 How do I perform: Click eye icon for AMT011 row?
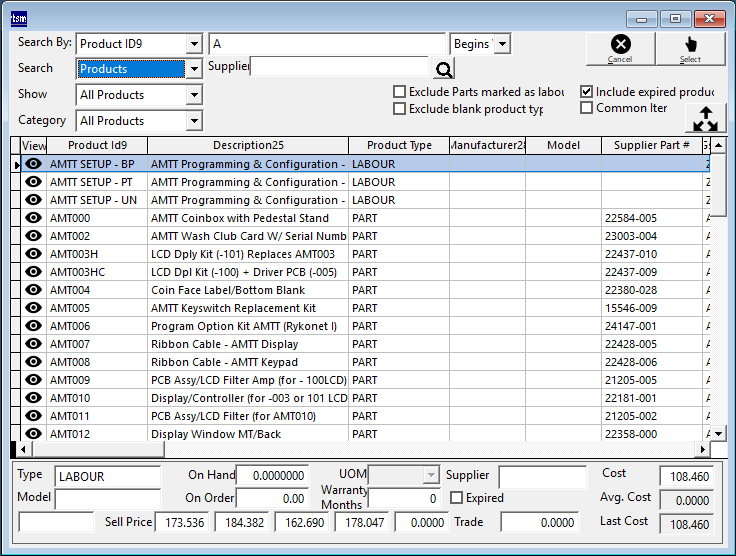click(x=33, y=415)
